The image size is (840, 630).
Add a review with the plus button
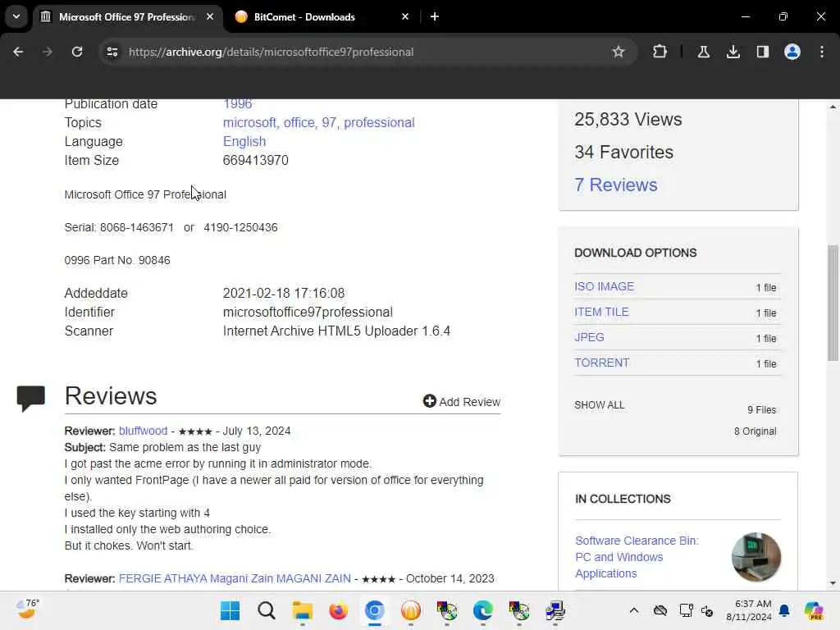point(461,401)
